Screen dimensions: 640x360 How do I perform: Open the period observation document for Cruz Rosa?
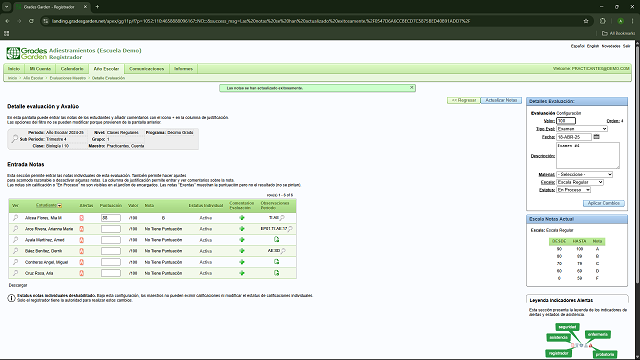(x=276, y=273)
